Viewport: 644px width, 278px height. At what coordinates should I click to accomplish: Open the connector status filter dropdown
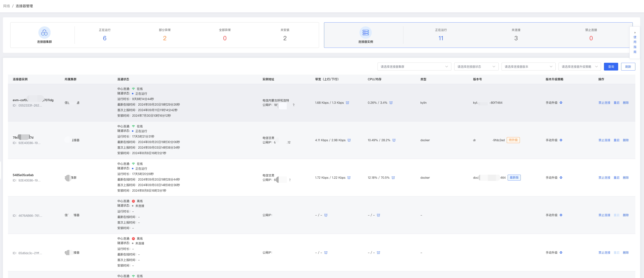point(476,67)
